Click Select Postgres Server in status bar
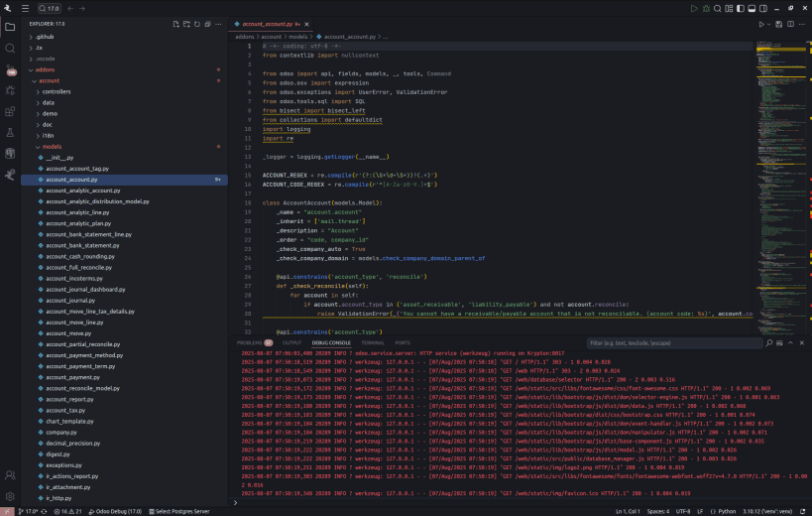The width and height of the screenshot is (812, 516). coord(179,511)
